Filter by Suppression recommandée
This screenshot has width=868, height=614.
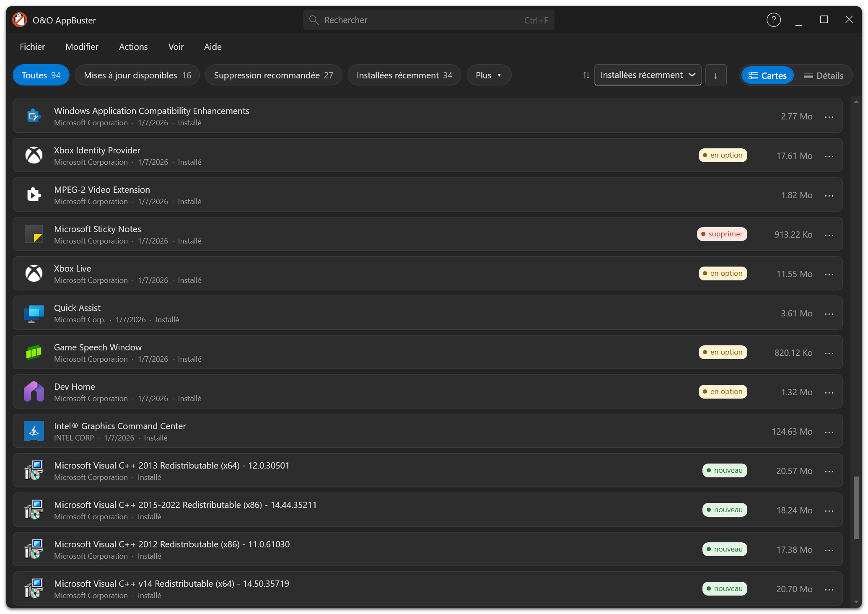(273, 75)
